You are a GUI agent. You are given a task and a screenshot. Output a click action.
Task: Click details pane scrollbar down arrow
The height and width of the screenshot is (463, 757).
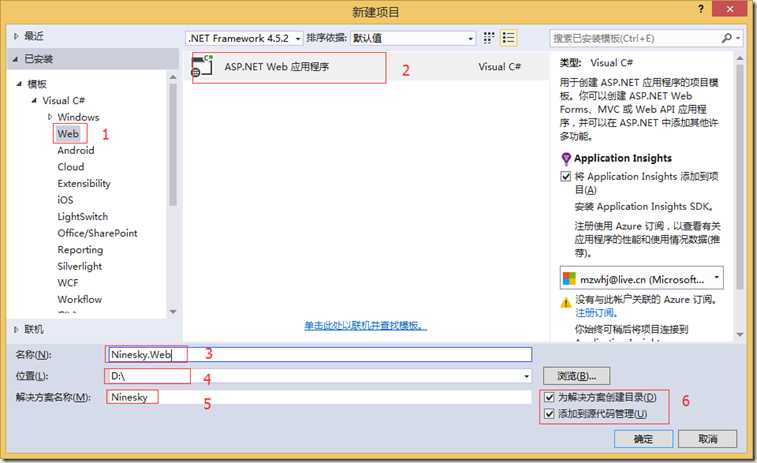(x=740, y=334)
